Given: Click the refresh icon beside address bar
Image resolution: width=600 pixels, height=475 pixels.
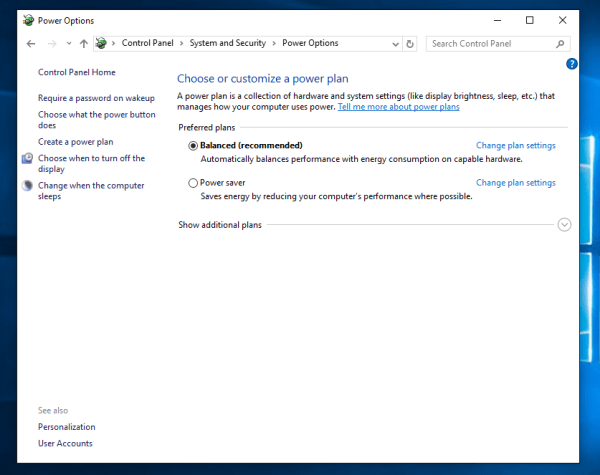Looking at the screenshot, I should click(x=410, y=44).
